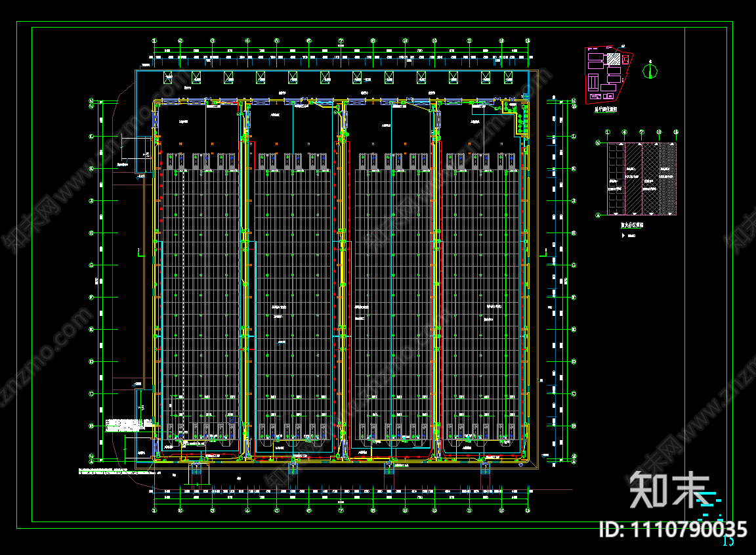
Task: Select grid bubble A left of fire zone diagram
Action: coord(598,215)
